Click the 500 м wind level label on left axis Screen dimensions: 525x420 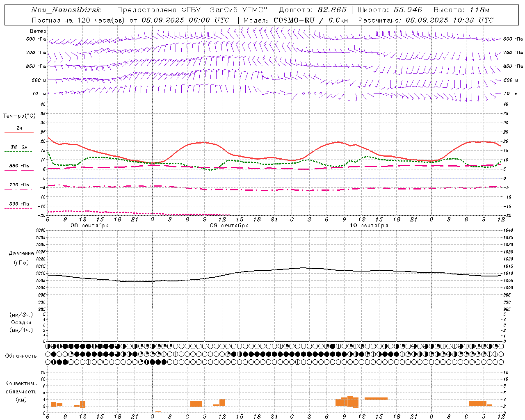pos(39,80)
